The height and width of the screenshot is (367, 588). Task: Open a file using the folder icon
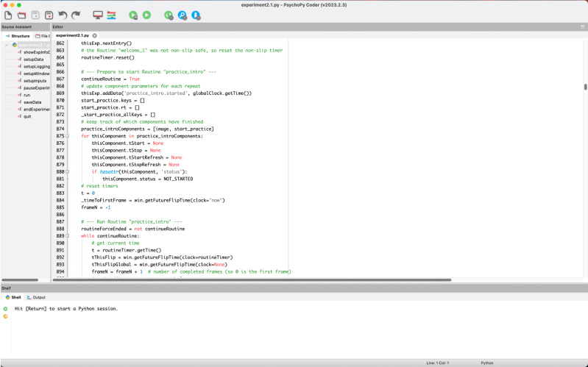[22, 15]
